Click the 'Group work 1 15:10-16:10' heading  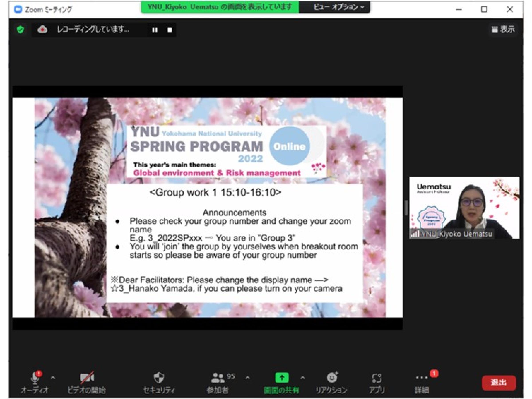[x=215, y=192]
